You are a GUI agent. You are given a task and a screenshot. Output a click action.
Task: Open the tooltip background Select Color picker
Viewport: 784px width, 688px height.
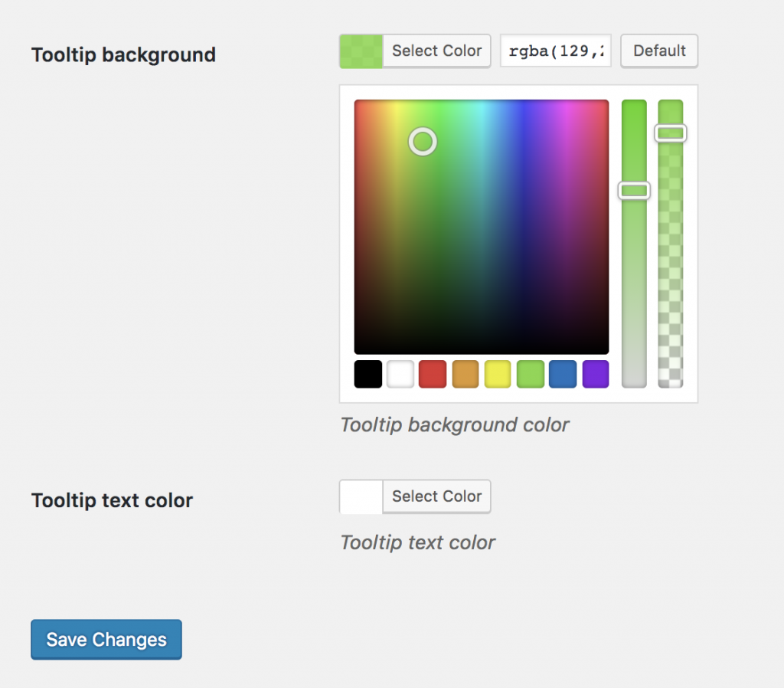click(436, 51)
